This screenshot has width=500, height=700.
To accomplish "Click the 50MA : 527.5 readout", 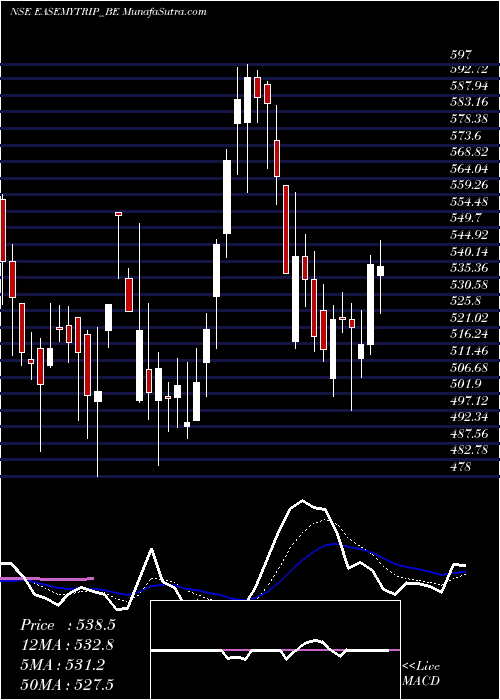I will [67, 685].
